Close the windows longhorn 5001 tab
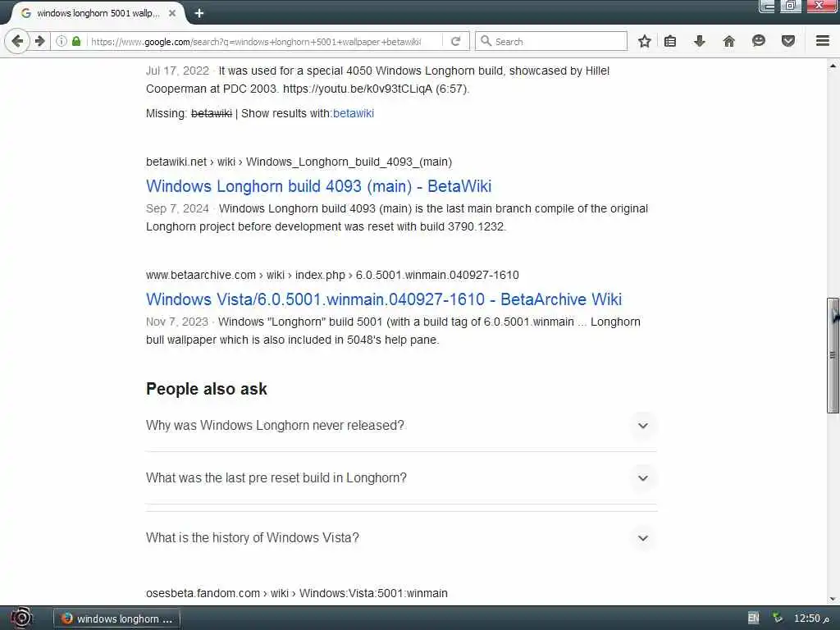 (172, 13)
